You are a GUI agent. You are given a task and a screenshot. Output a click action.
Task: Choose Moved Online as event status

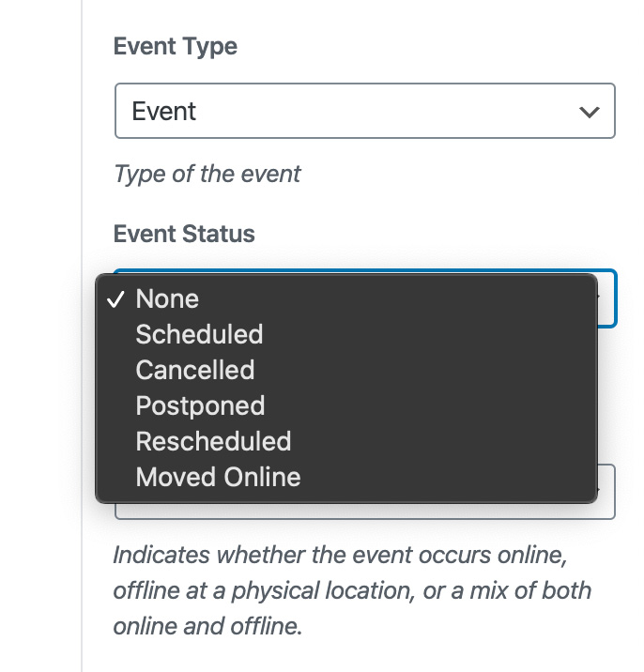218,477
